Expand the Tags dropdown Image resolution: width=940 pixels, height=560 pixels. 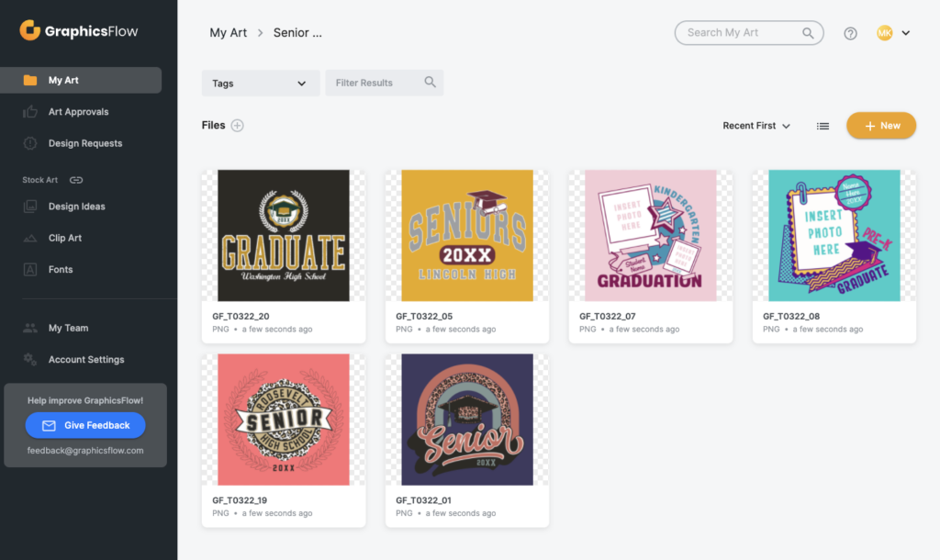point(260,84)
